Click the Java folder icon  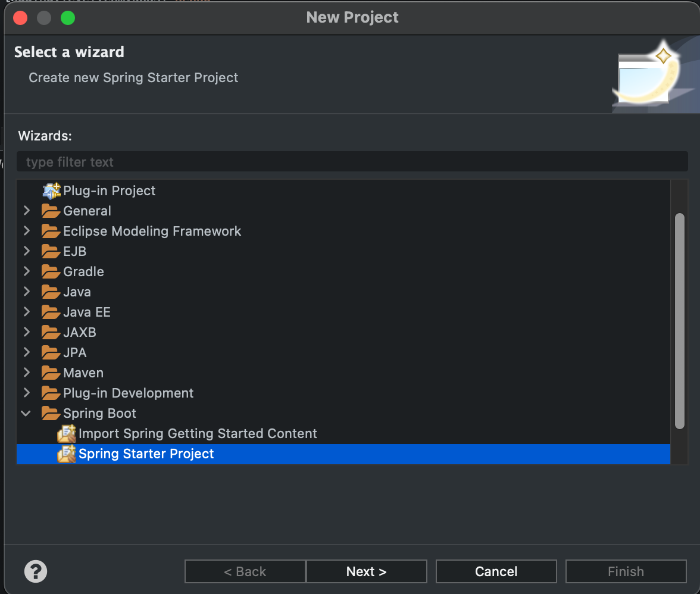pyautogui.click(x=51, y=292)
